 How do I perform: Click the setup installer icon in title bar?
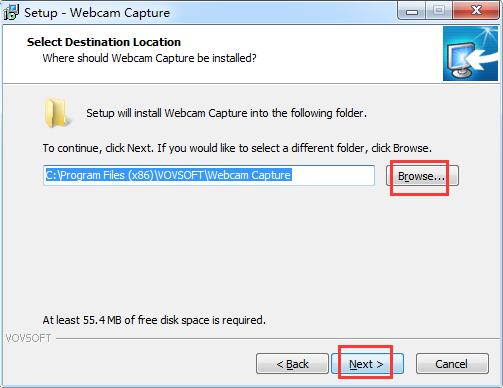click(x=11, y=13)
